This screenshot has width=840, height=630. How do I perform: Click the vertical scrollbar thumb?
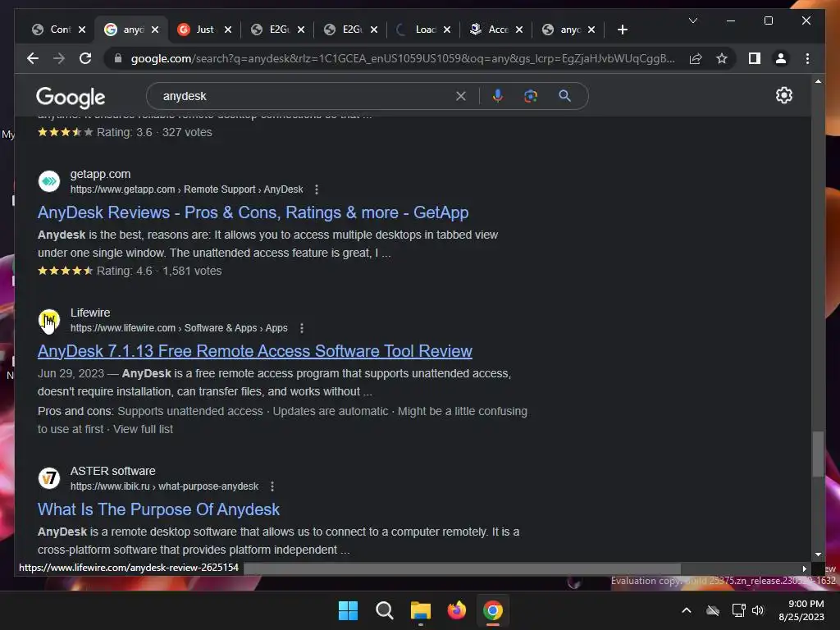(818, 453)
